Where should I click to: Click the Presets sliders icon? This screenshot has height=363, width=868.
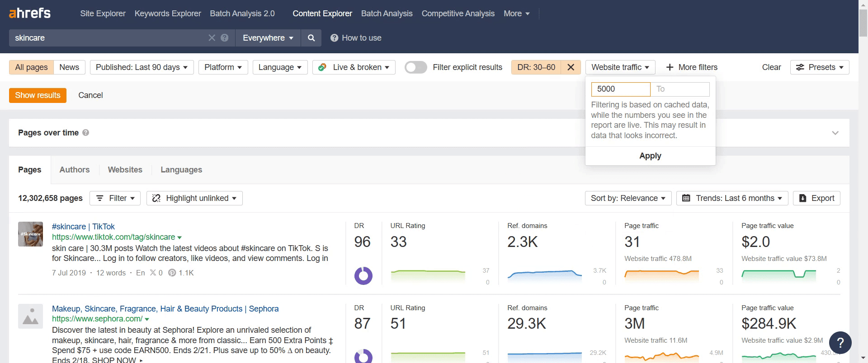800,67
